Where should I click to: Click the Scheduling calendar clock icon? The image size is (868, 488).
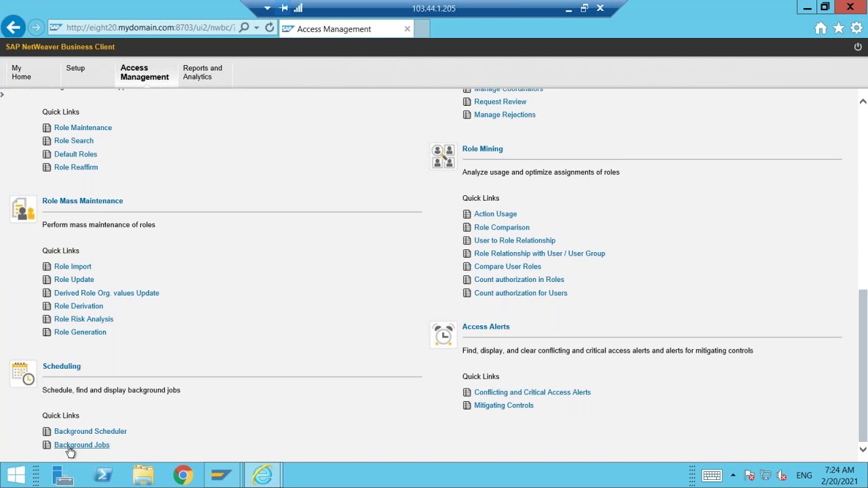(23, 373)
